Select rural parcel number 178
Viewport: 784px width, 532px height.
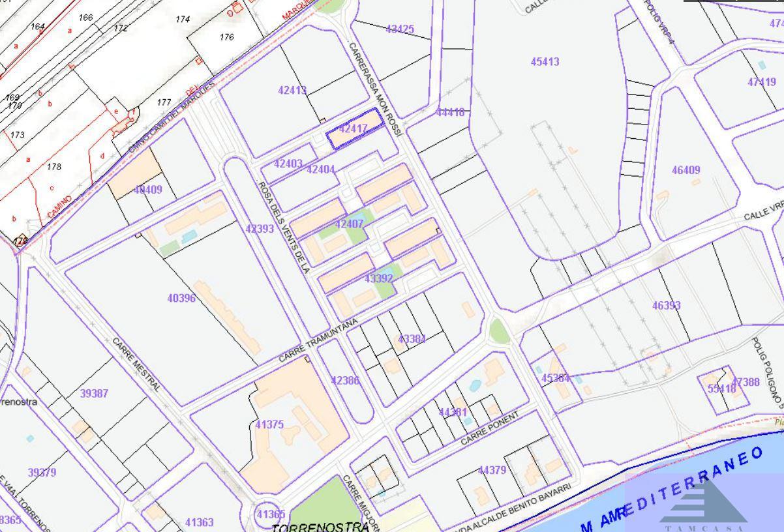click(53, 167)
